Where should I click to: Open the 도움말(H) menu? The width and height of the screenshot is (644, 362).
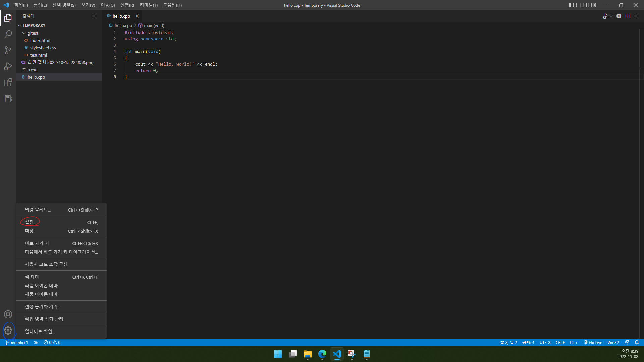click(172, 5)
